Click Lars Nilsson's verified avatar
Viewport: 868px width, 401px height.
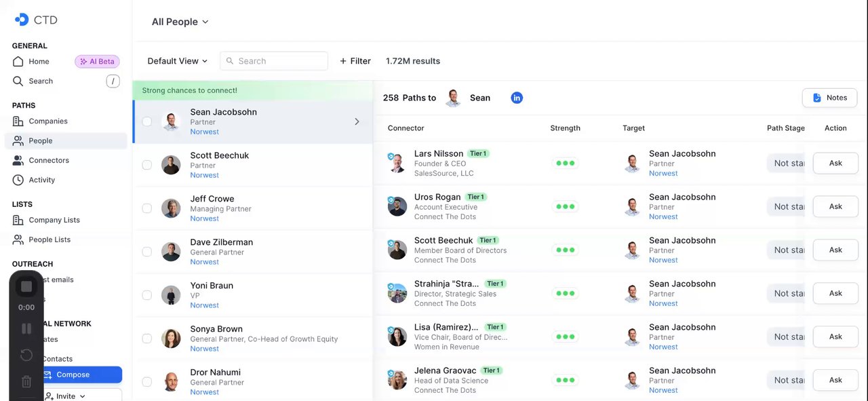397,163
